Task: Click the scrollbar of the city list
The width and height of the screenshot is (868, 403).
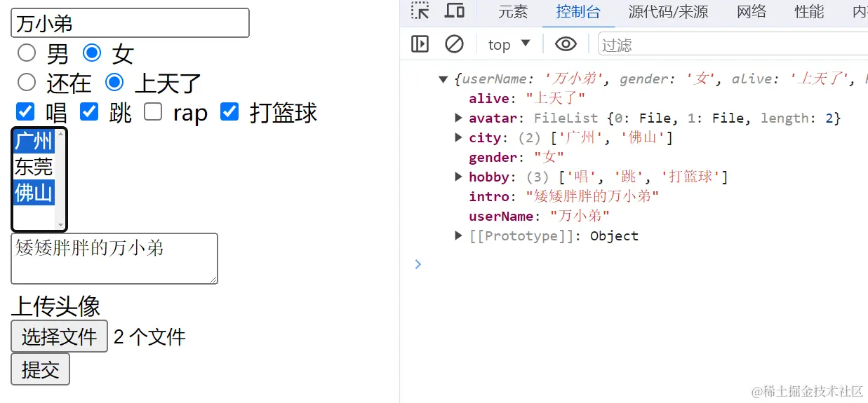Action: click(x=60, y=179)
